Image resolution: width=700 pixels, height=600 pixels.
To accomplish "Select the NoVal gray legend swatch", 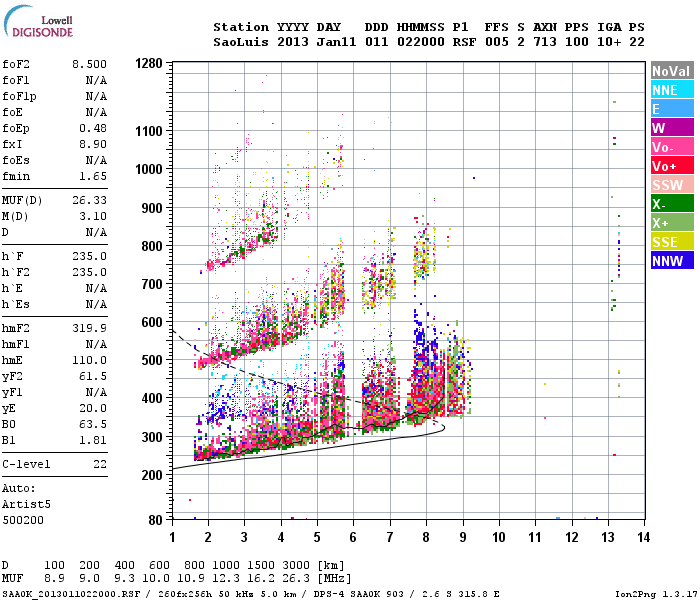I will point(672,71).
